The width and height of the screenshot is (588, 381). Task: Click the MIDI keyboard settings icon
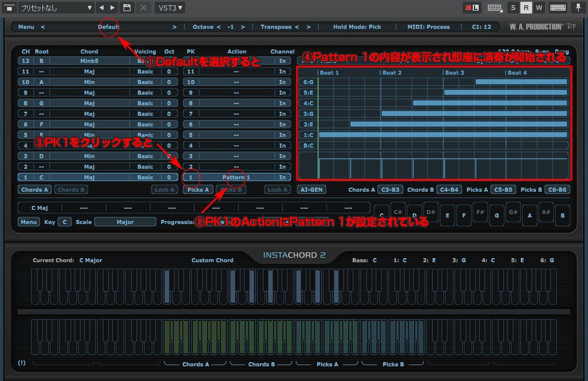click(495, 8)
